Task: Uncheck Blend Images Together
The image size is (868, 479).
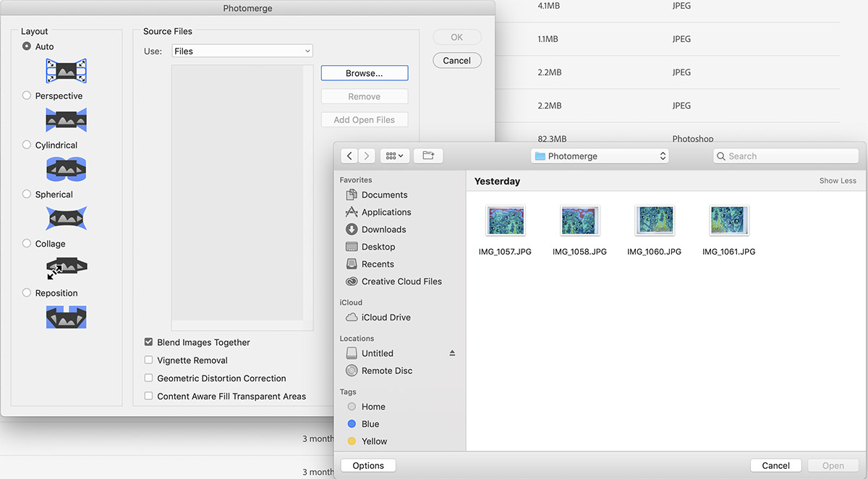Action: point(149,342)
